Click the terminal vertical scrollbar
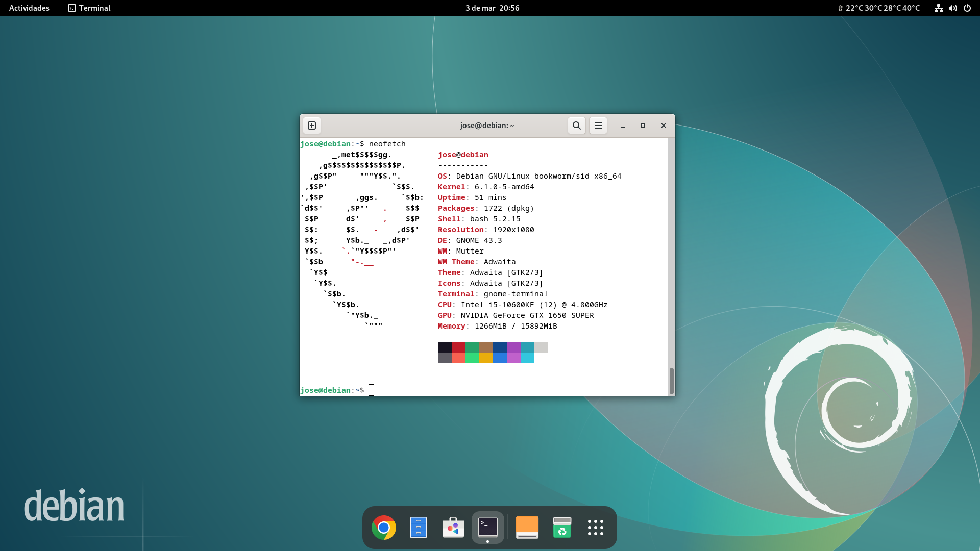Image resolution: width=980 pixels, height=551 pixels. pos(672,381)
